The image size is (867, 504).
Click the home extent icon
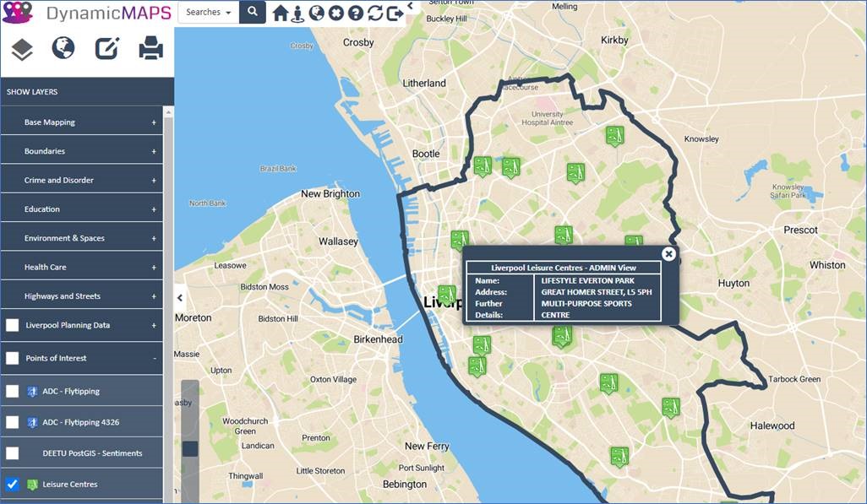click(281, 13)
